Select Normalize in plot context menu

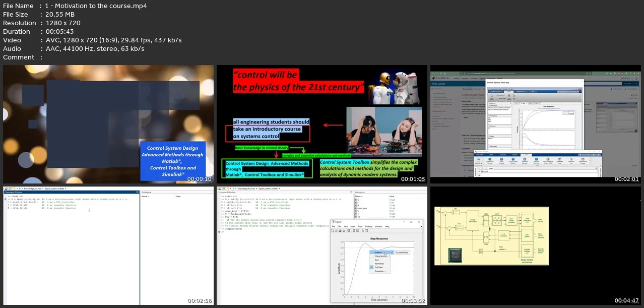click(380, 264)
